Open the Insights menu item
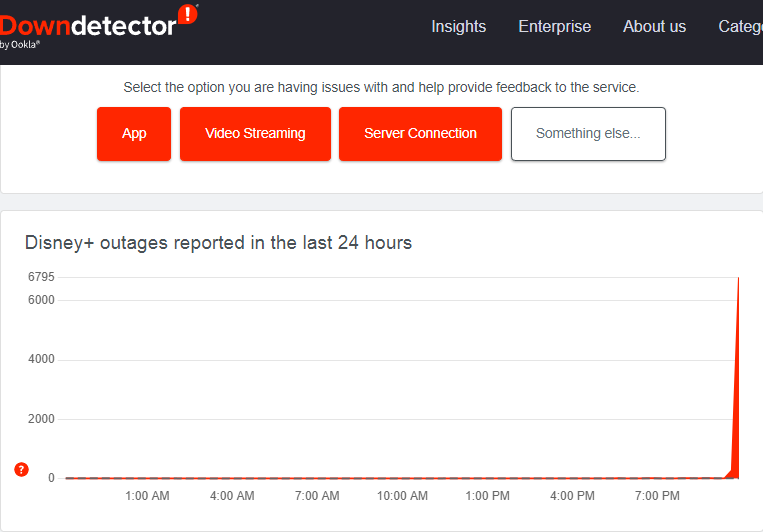The image size is (763, 532). tap(458, 26)
